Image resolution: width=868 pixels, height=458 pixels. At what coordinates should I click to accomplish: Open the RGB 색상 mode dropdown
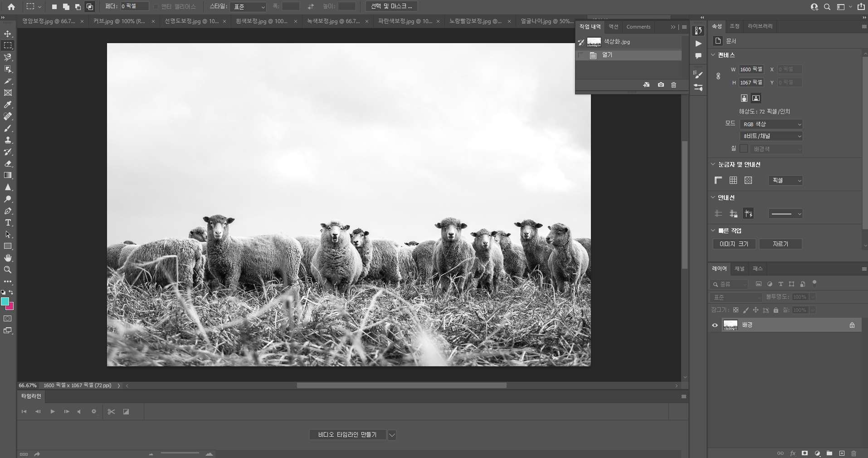coord(771,124)
